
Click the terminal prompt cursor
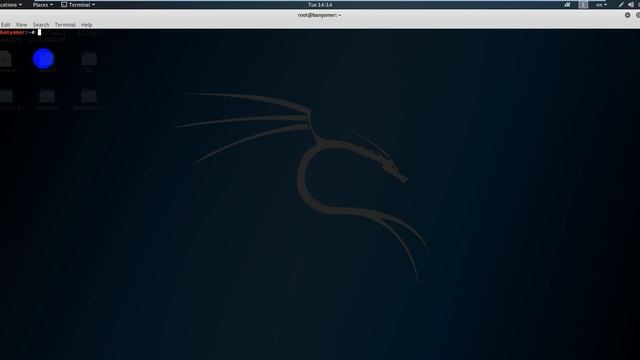39,32
